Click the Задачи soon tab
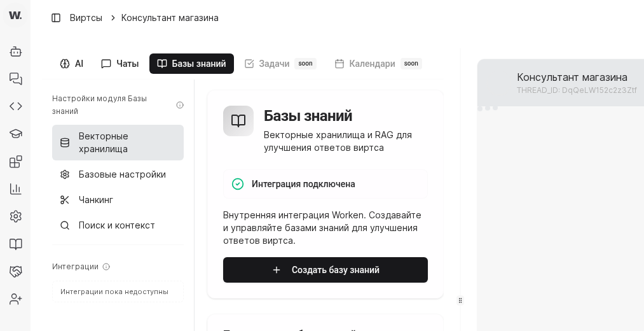 pos(280,64)
